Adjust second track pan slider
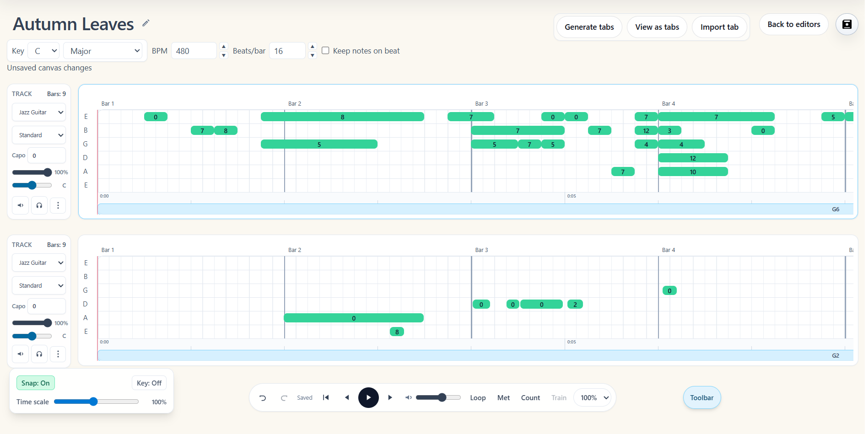Image resolution: width=868 pixels, height=434 pixels. pyautogui.click(x=32, y=336)
